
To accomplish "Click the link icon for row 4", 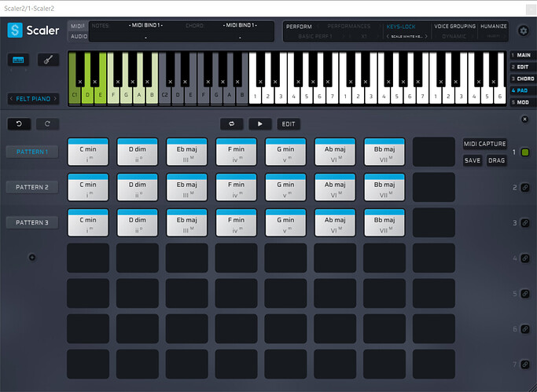I will click(524, 258).
